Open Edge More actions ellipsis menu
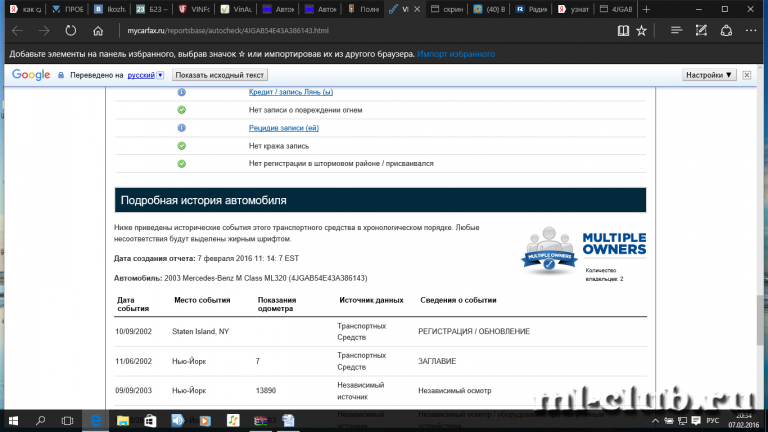768x432 pixels. pos(751,31)
